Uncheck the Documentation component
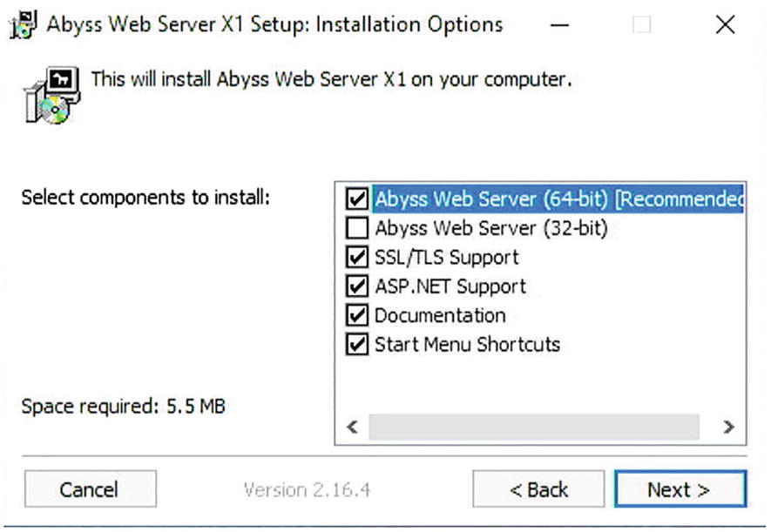771x532 pixels. [356, 315]
